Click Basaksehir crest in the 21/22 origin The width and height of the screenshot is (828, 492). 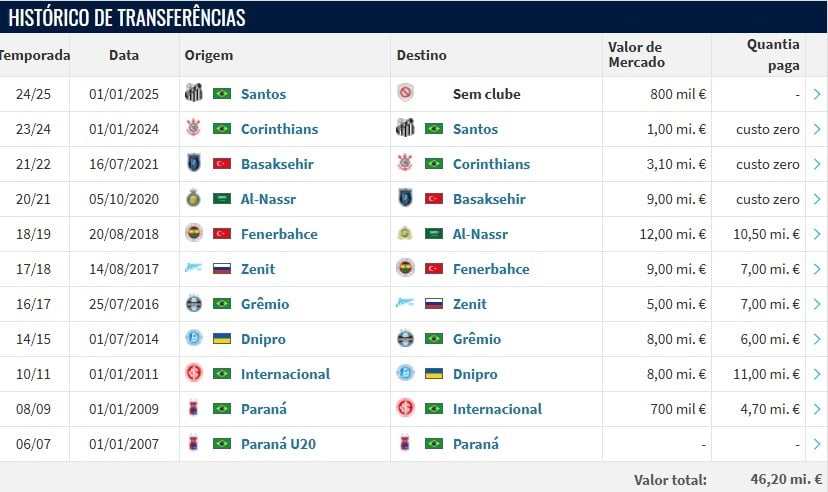pyautogui.click(x=194, y=163)
